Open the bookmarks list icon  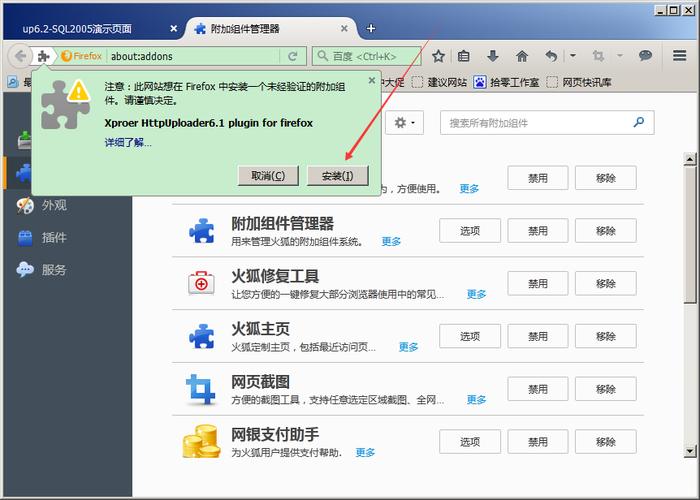pyautogui.click(x=464, y=56)
